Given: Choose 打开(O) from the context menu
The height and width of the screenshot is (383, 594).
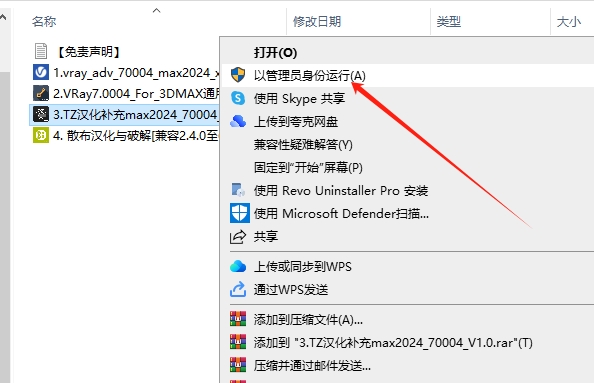Looking at the screenshot, I should point(275,53).
